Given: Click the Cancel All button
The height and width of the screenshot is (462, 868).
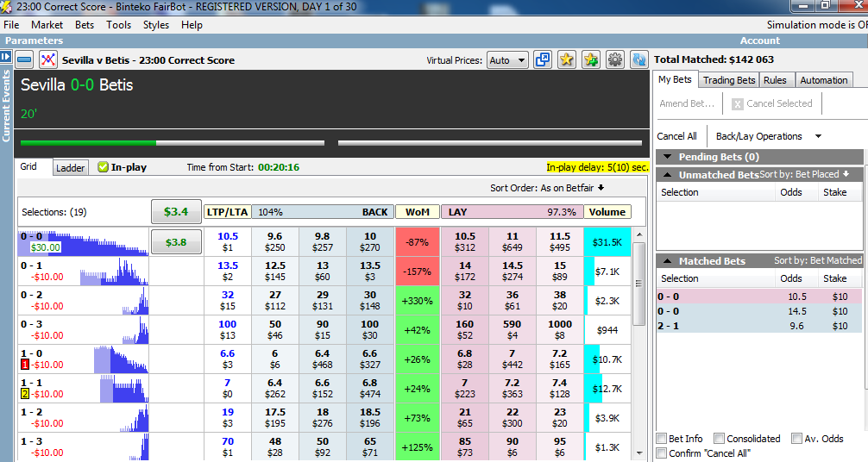Looking at the screenshot, I should click(x=676, y=136).
